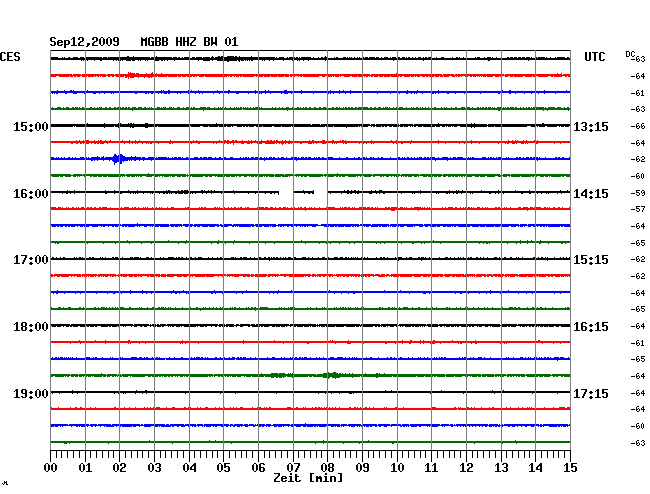650x494 pixels.
Task: Select the DC value -57
Action: (638, 209)
